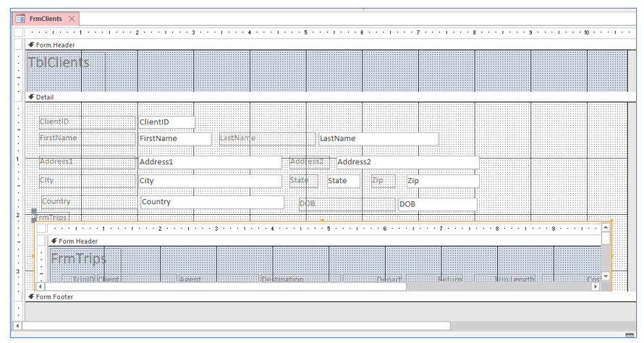Click the subform vertical scrollbar up arrow
Viewport: 644px width, 343px height.
606,227
